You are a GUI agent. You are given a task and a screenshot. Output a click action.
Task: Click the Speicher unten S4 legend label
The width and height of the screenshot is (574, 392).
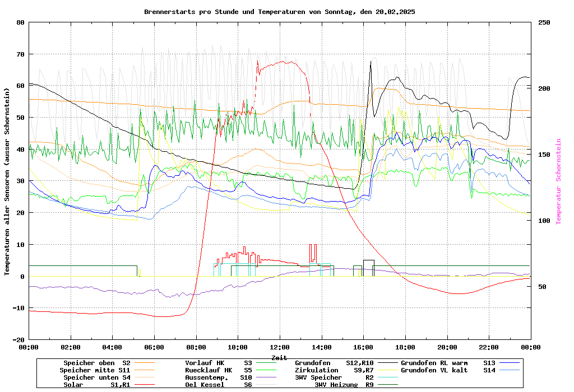tap(95, 377)
